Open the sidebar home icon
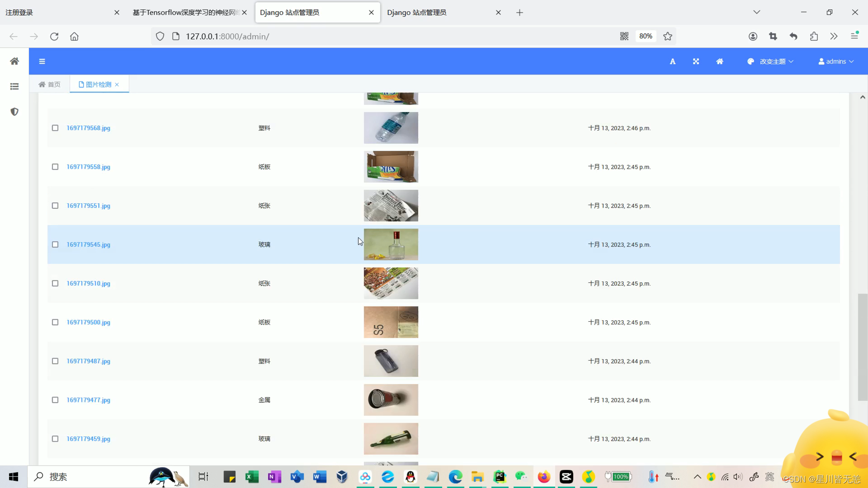868x488 pixels. click(x=14, y=61)
